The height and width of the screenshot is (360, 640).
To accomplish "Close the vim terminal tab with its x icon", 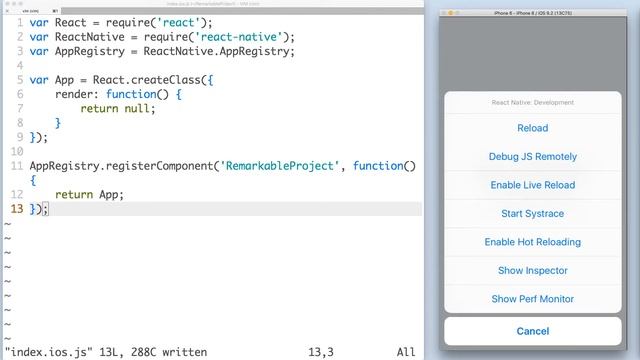I will coord(7,11).
